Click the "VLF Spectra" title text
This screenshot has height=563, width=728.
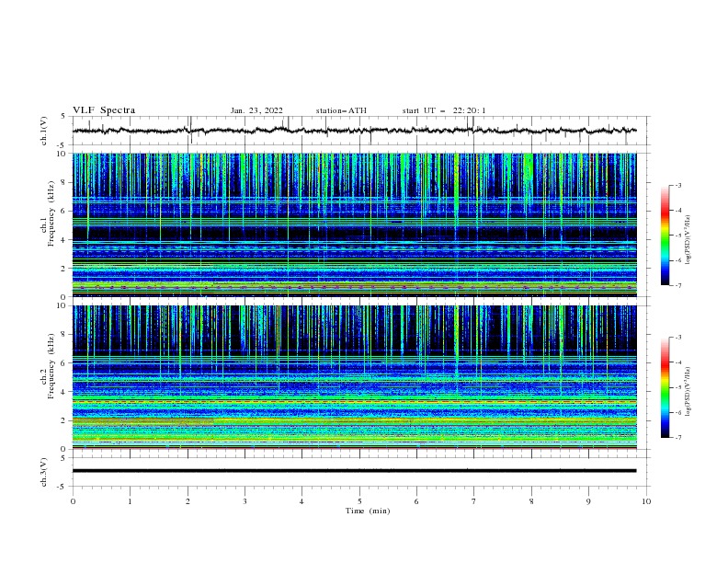[104, 110]
